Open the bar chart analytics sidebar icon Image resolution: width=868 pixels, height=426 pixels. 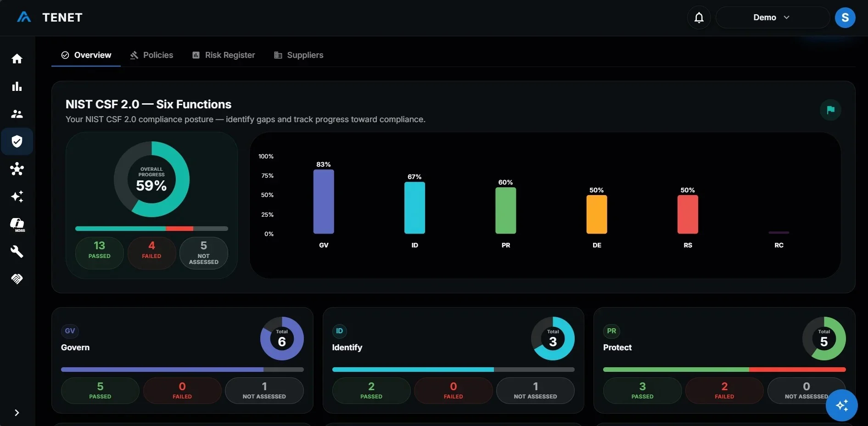pyautogui.click(x=17, y=86)
